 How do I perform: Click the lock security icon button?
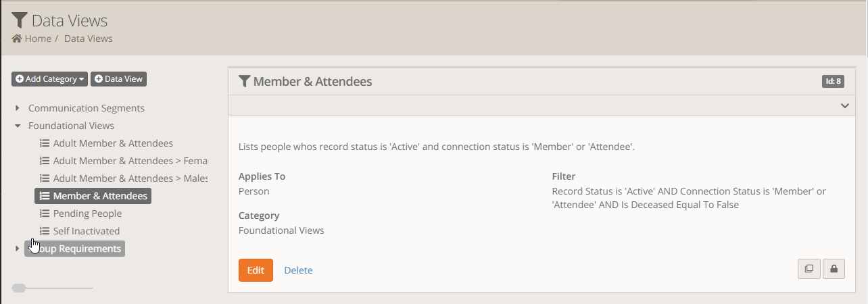click(x=834, y=270)
